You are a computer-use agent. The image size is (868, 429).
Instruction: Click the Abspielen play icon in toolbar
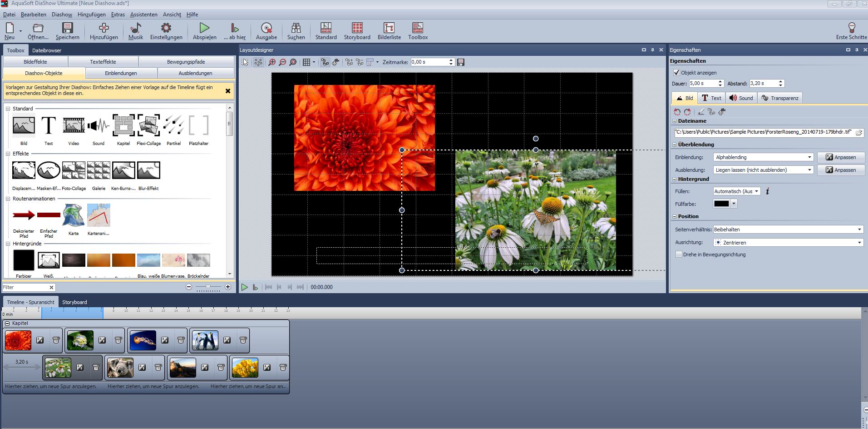[x=204, y=28]
